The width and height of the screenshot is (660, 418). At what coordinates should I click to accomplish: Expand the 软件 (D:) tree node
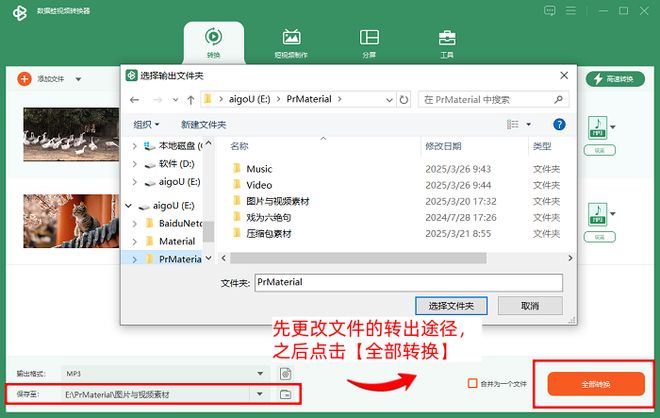click(135, 164)
